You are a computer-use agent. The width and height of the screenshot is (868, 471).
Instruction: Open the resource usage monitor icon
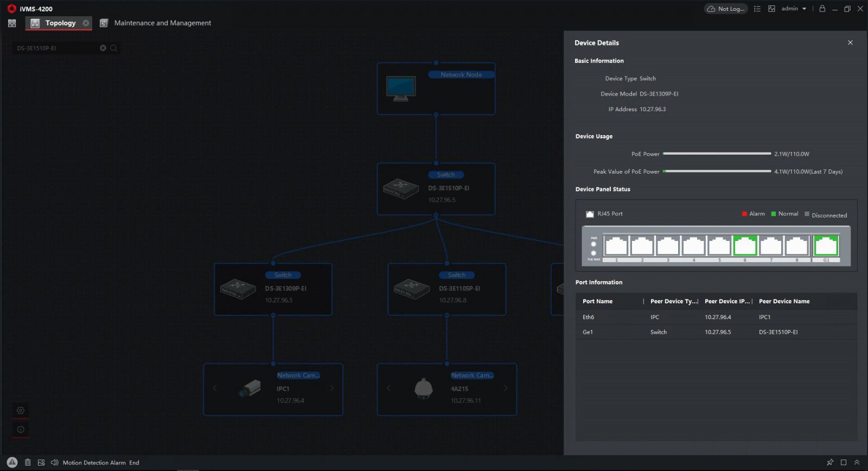pyautogui.click(x=771, y=9)
